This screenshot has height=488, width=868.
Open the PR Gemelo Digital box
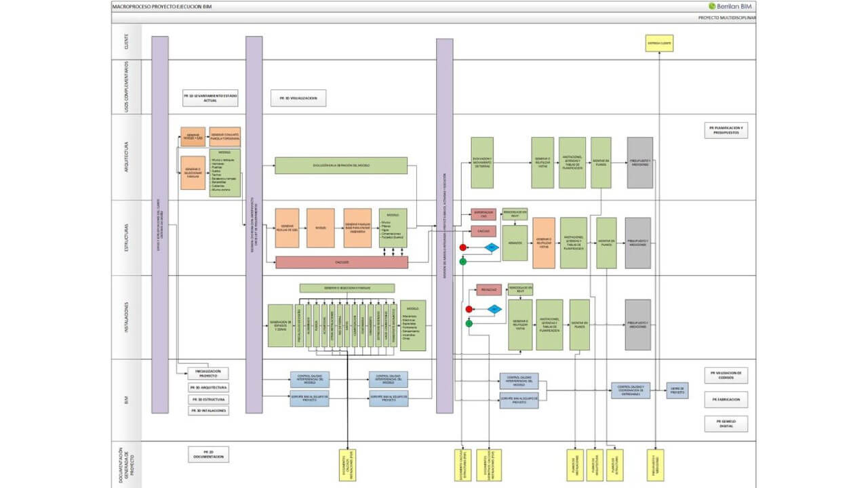[x=726, y=424]
